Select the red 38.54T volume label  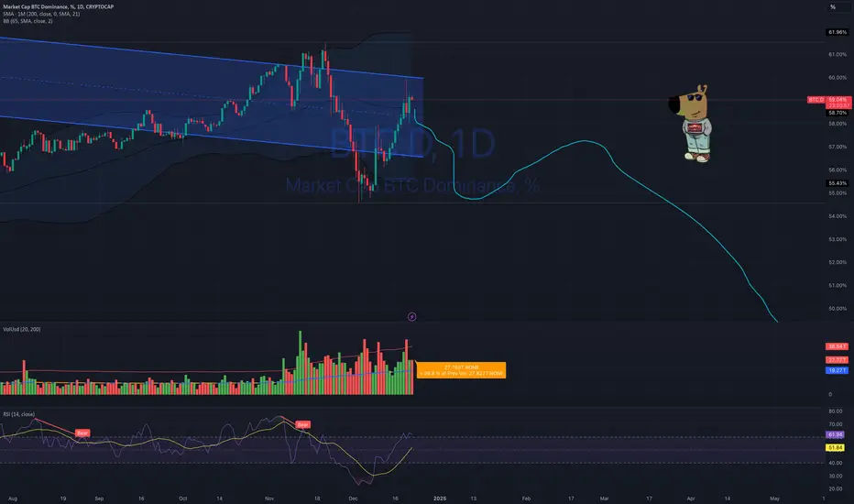coord(837,346)
